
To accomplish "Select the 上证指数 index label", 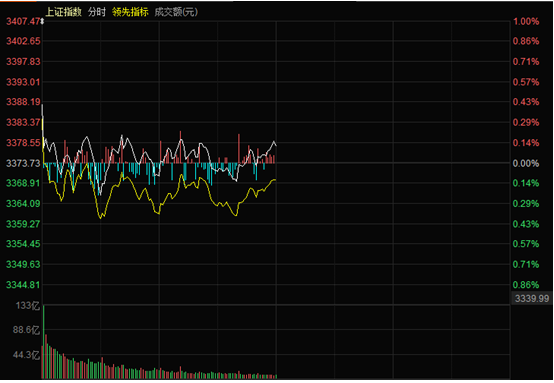I will point(64,12).
